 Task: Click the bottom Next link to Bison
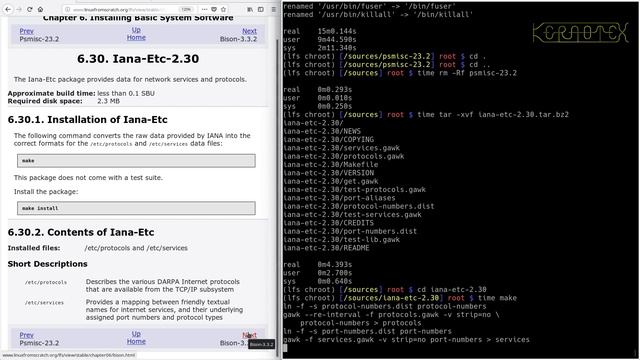click(x=249, y=335)
